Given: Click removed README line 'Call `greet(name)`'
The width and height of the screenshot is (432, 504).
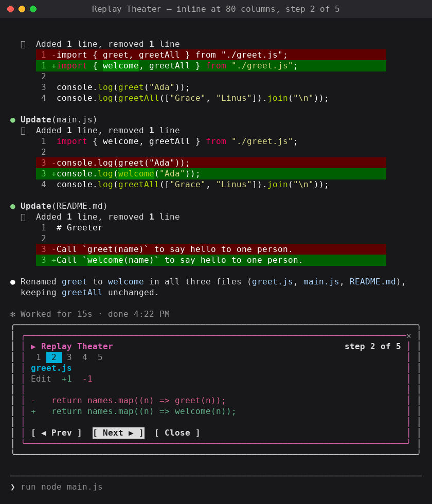Looking at the screenshot, I should [x=211, y=249].
